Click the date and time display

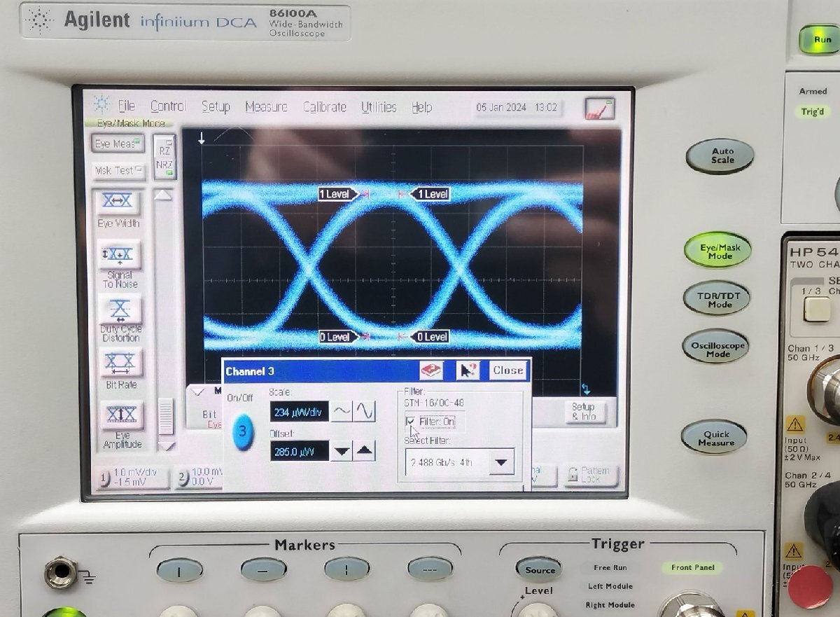click(x=517, y=107)
